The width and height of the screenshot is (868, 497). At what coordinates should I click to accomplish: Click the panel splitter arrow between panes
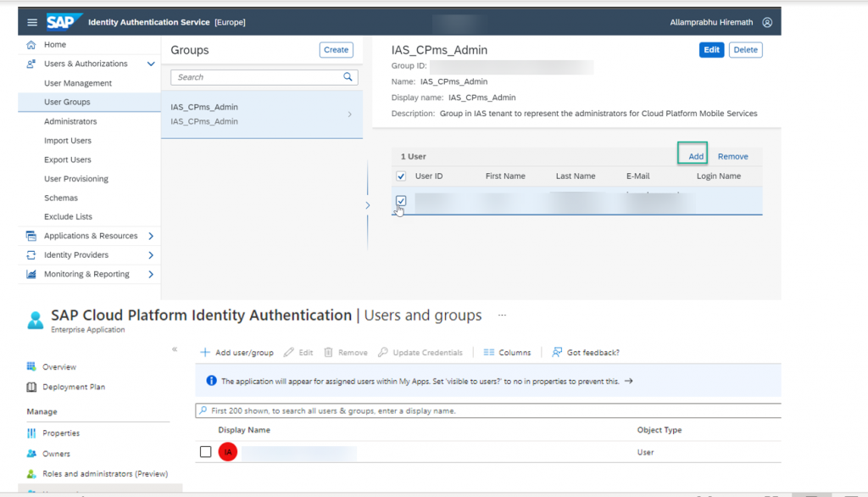(x=368, y=205)
